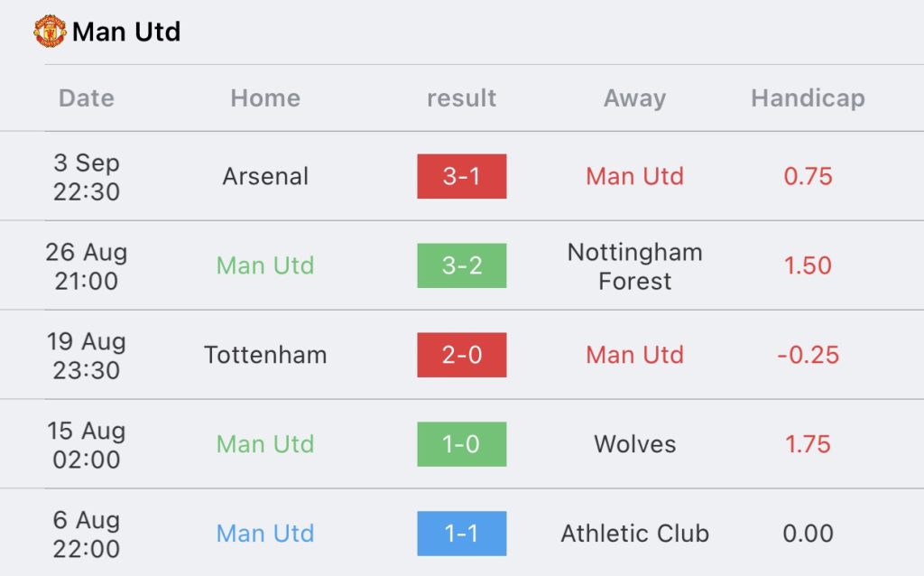Viewport: 924px width, 576px height.
Task: Click the Manchester United crest icon
Action: coord(50,32)
